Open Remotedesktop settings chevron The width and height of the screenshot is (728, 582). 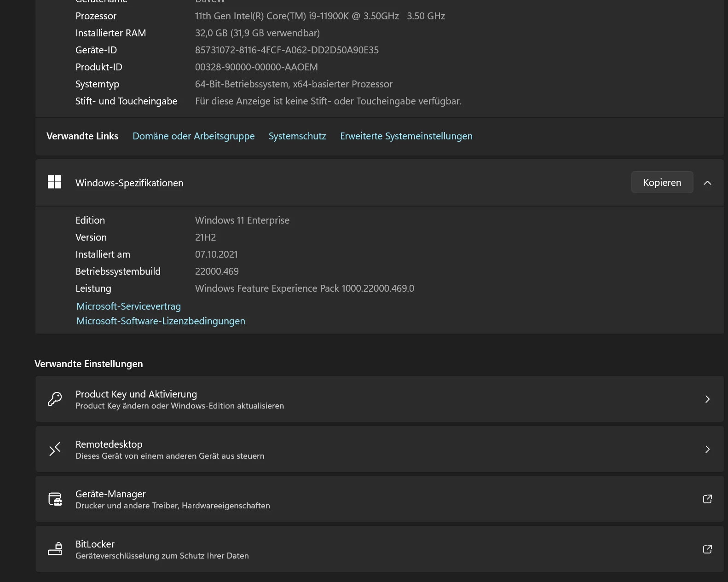coord(707,449)
